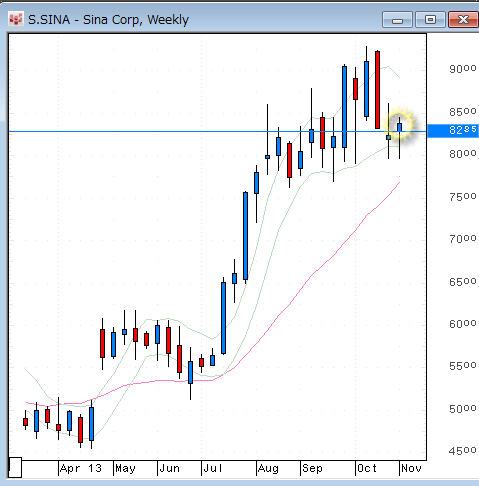
Task: Minimize the Sina Corp chart window
Action: [397, 19]
